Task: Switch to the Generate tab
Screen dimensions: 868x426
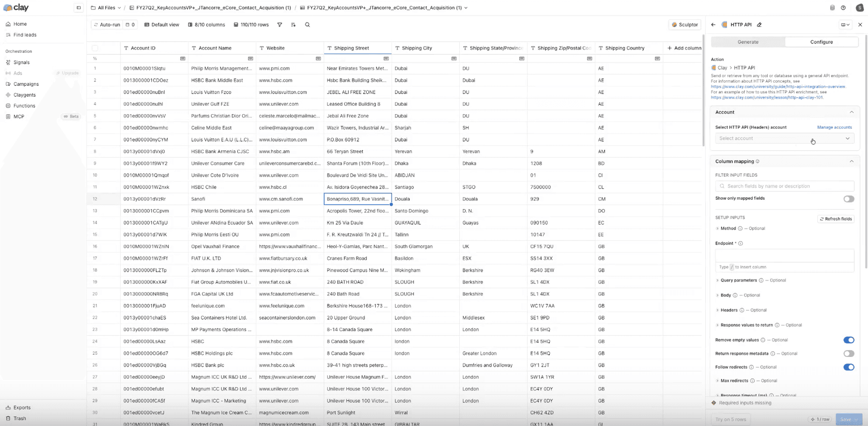Action: (x=748, y=42)
